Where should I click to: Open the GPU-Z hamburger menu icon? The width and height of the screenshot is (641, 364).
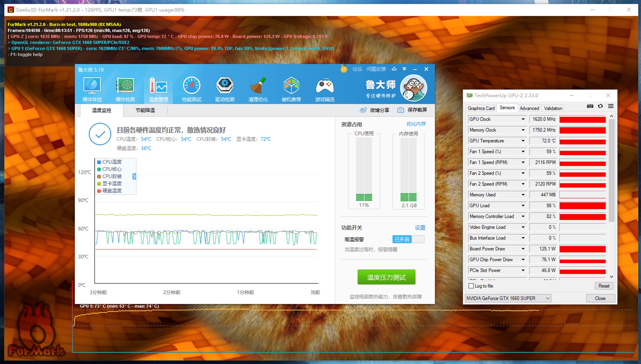[611, 106]
